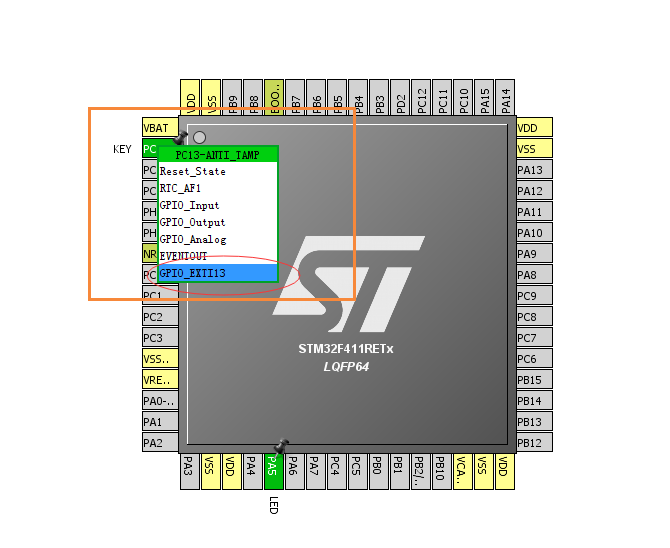Screen dimensions: 670x548
Task: Select EVENTOUT in the pin function list
Action: (218, 256)
